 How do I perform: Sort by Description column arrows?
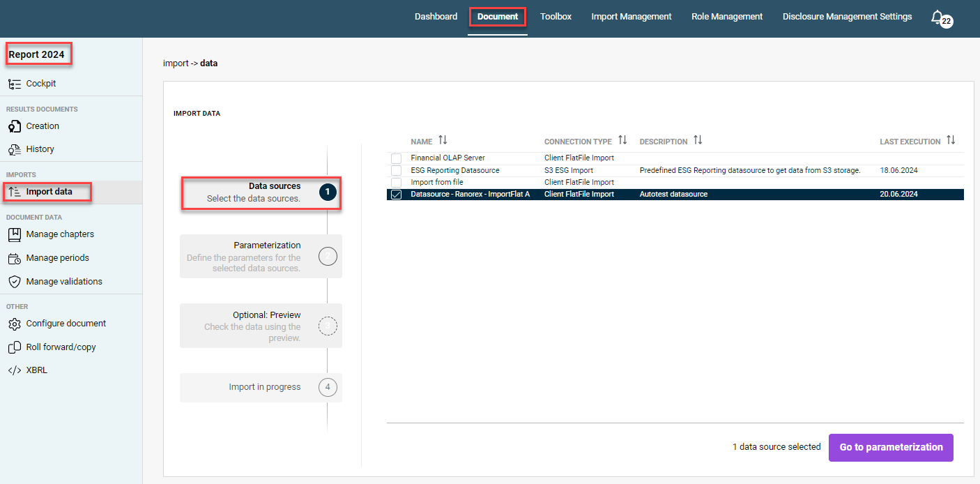tap(698, 140)
